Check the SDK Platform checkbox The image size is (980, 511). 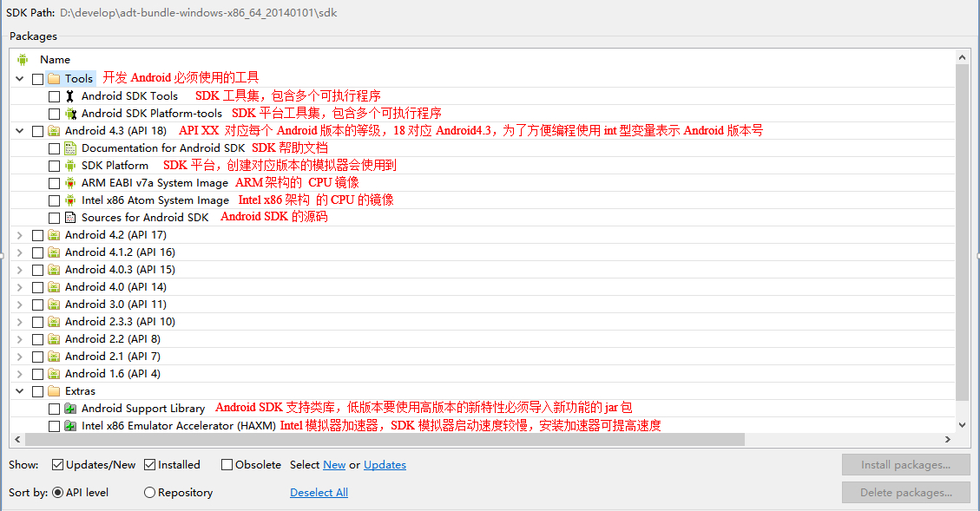click(55, 166)
